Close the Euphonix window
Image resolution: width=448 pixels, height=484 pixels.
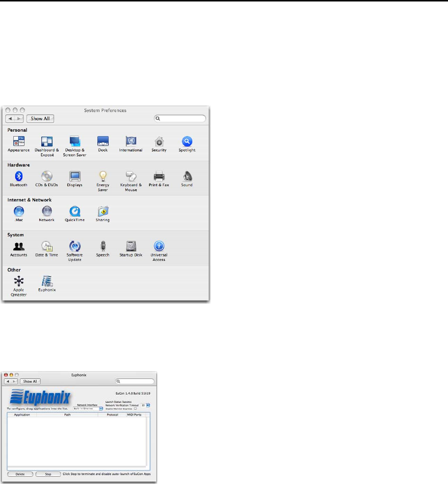(x=6, y=375)
